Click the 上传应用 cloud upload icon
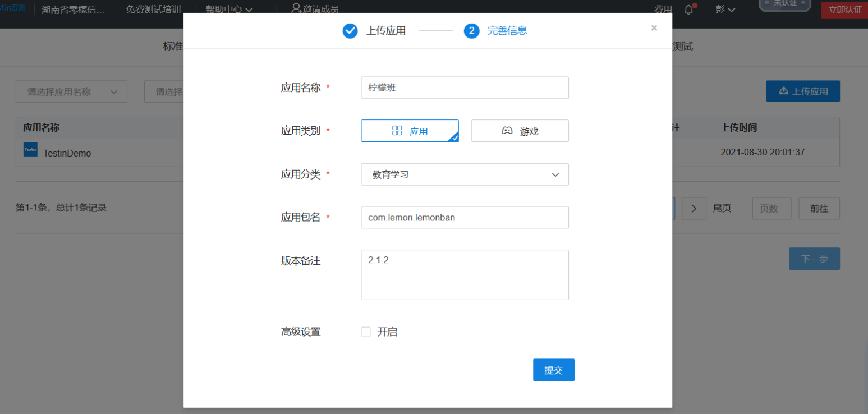This screenshot has width=868, height=414. click(783, 91)
